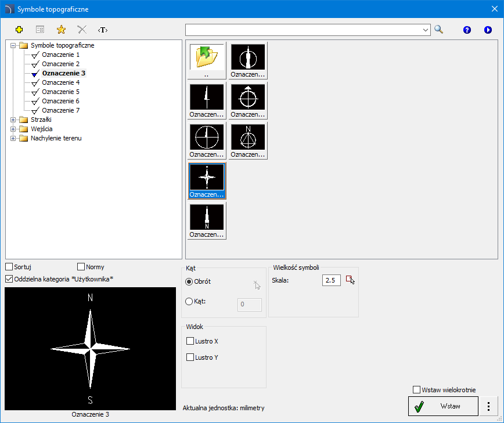Click the blue arrow icon at top right
Image resolution: width=504 pixels, height=423 pixels.
pyautogui.click(x=488, y=30)
